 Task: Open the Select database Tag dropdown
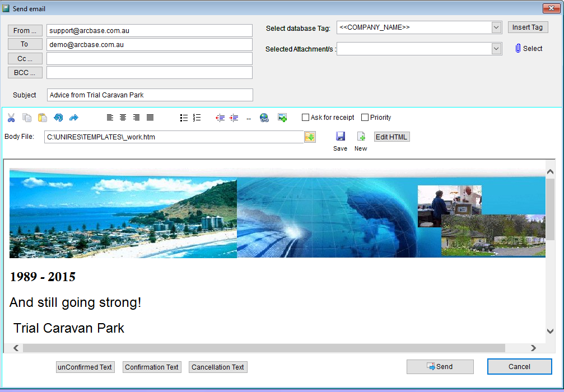pos(496,27)
